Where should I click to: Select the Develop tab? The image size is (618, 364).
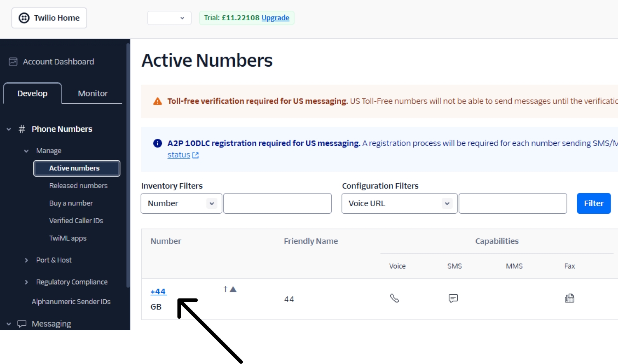pos(33,93)
